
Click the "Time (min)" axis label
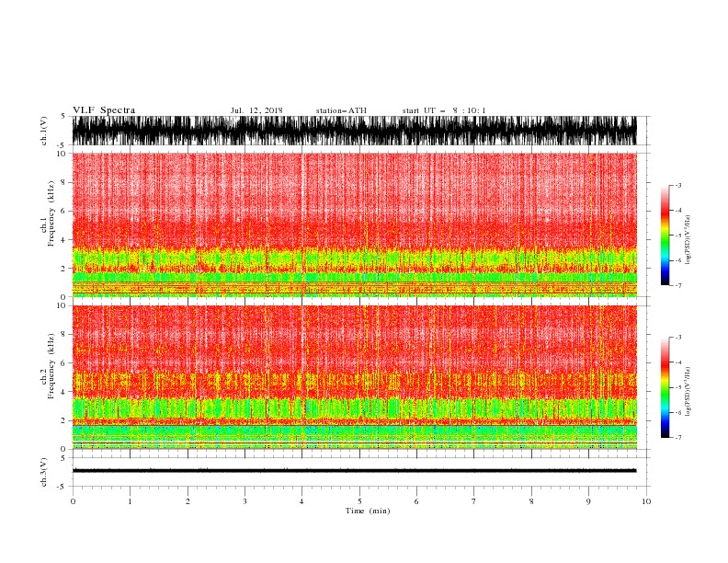click(368, 511)
